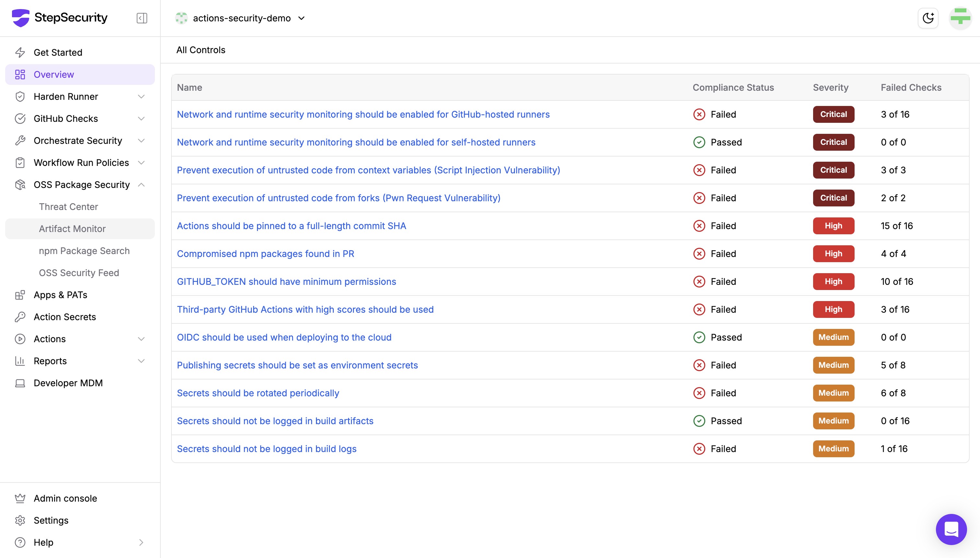Open the chat support bubble
The width and height of the screenshot is (980, 558).
coord(951,529)
